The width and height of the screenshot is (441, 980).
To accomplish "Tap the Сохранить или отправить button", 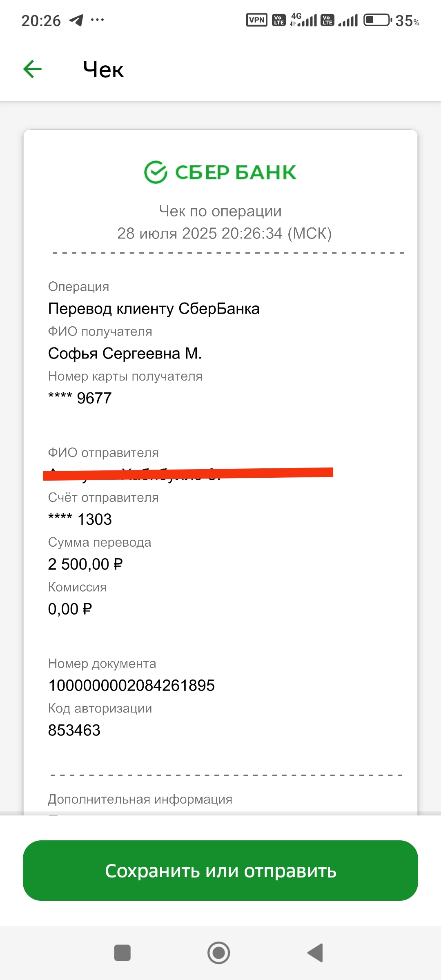I will tap(220, 871).
